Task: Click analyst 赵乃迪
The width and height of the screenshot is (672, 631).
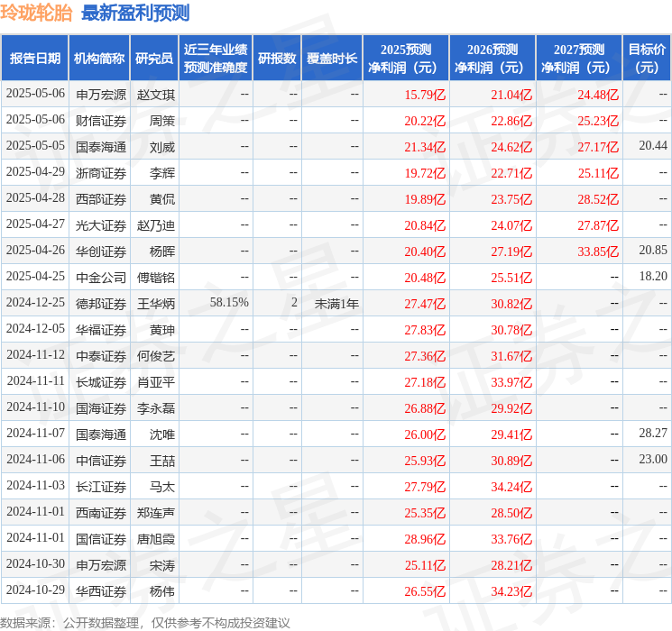Action: pyautogui.click(x=156, y=225)
